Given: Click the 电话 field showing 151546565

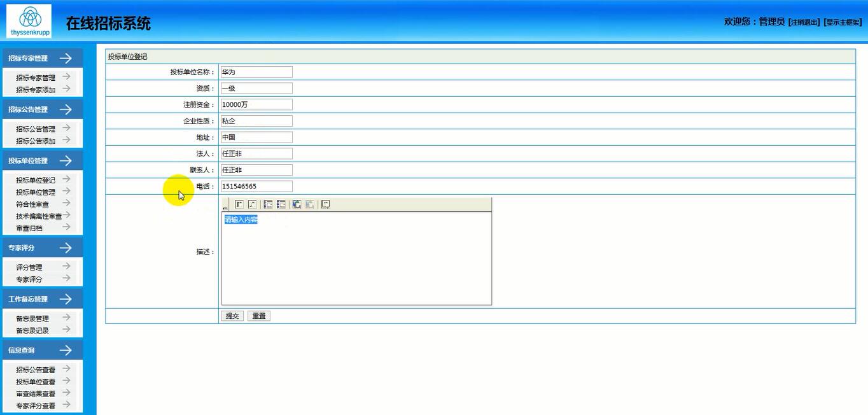Looking at the screenshot, I should 256,186.
